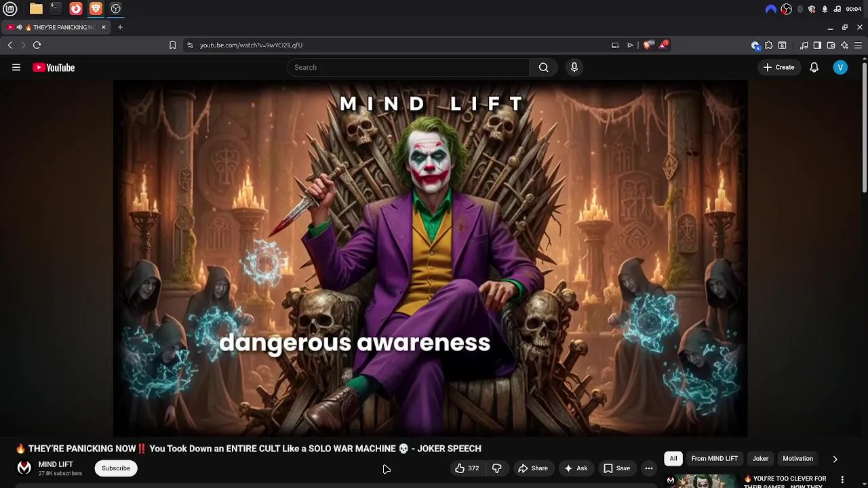
Task: Reload the page with refresh icon
Action: [x=37, y=45]
